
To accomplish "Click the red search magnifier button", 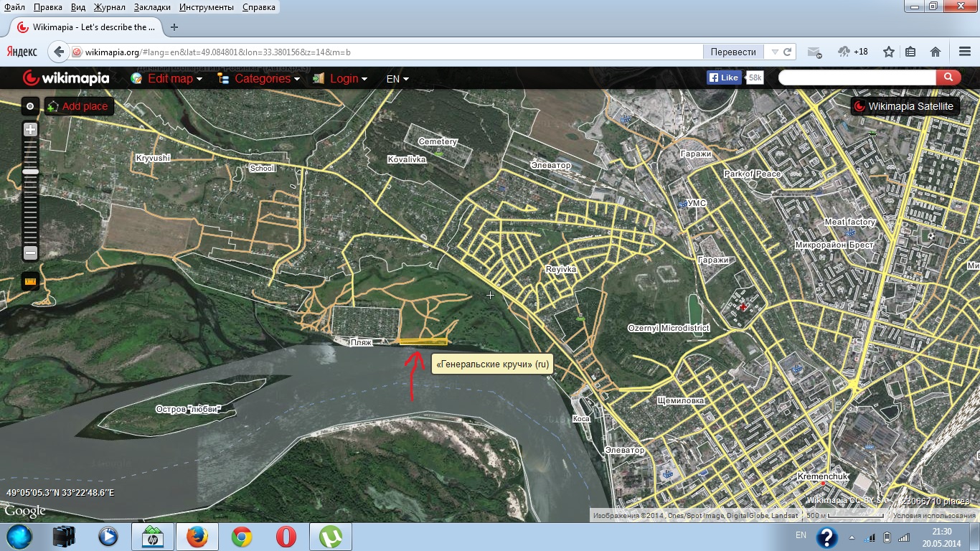I will pyautogui.click(x=948, y=77).
